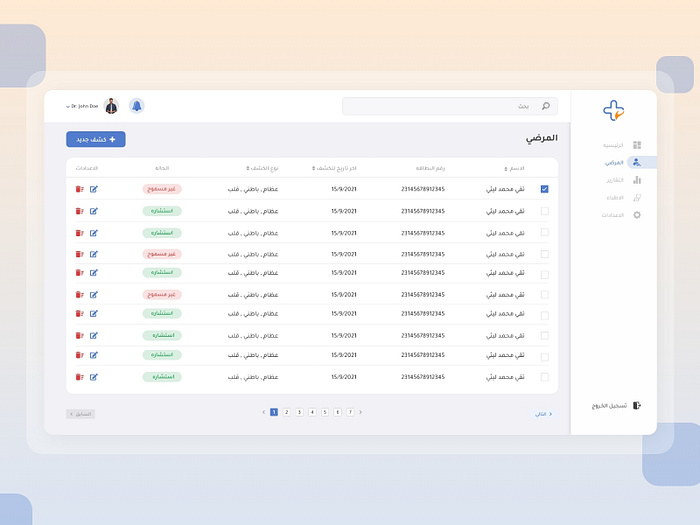Image resolution: width=700 pixels, height=525 pixels.
Task: Select current page 1 in pagination
Action: [274, 412]
